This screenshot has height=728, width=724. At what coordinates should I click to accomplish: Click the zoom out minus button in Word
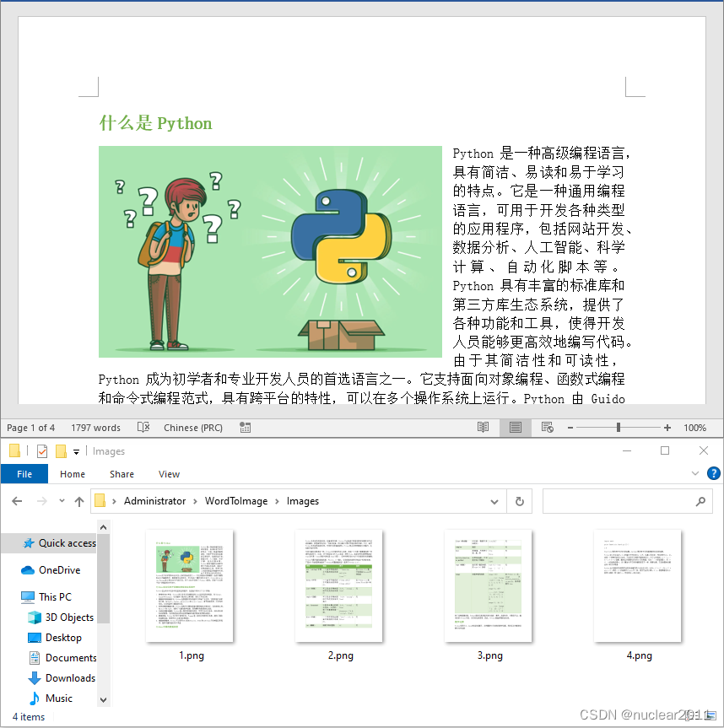[570, 428]
